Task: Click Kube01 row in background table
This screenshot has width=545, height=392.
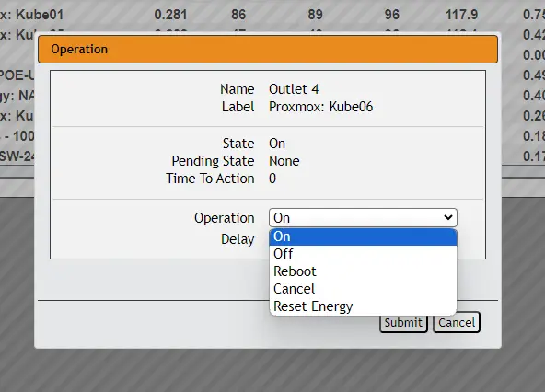Action: [31, 15]
